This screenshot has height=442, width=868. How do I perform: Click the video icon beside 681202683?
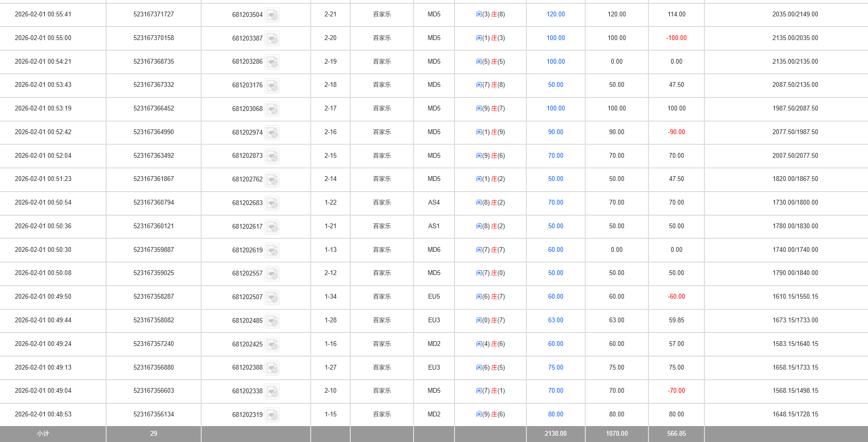coord(273,203)
